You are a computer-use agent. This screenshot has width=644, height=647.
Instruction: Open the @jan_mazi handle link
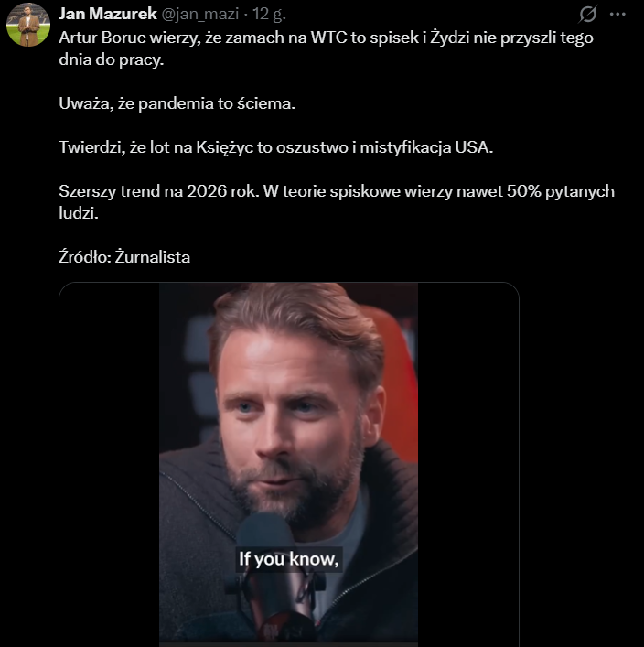click(x=200, y=14)
